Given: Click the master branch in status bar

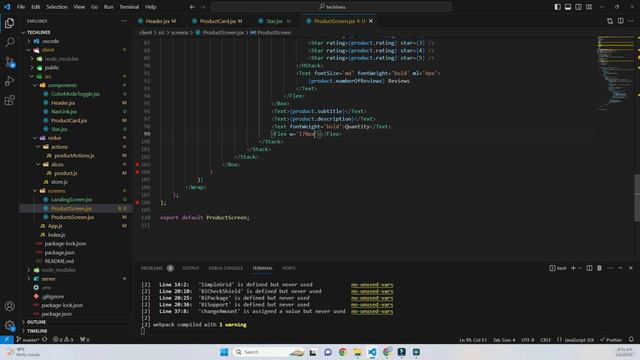Looking at the screenshot, I should (27, 340).
